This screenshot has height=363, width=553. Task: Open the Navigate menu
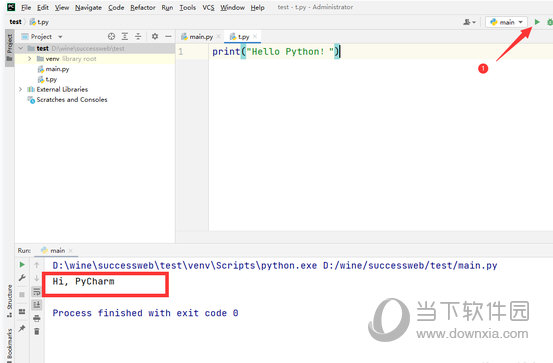(88, 7)
